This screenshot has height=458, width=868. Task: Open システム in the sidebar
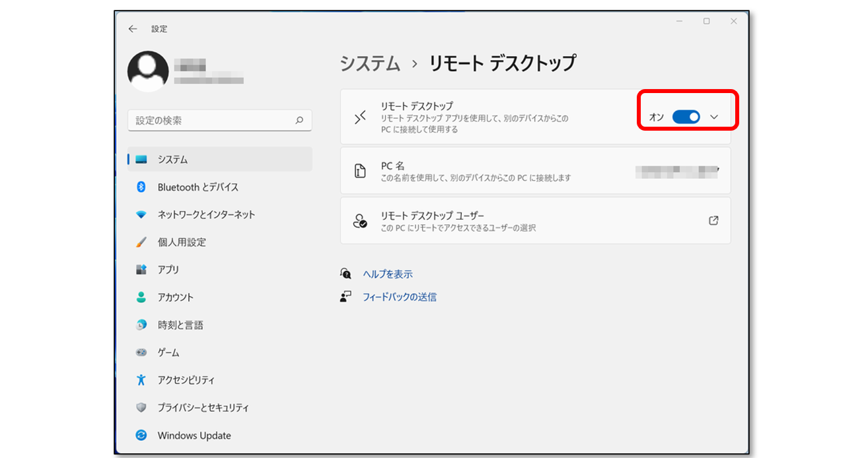tap(220, 160)
